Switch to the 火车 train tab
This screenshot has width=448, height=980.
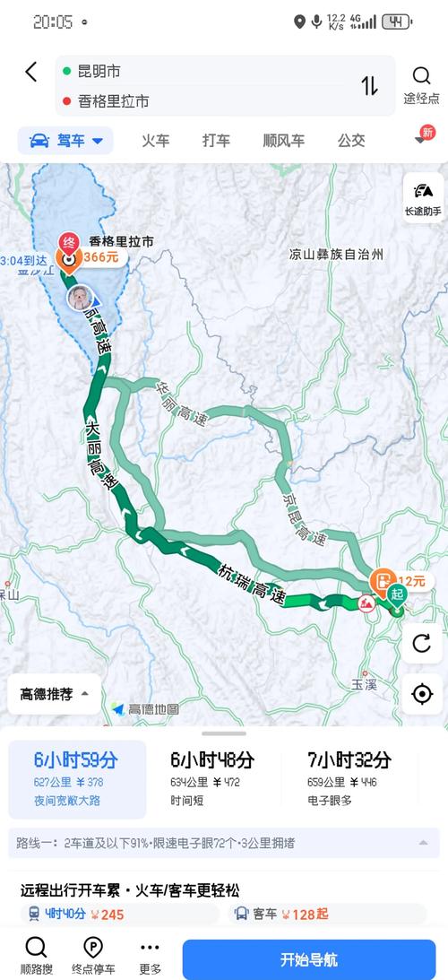pyautogui.click(x=156, y=141)
